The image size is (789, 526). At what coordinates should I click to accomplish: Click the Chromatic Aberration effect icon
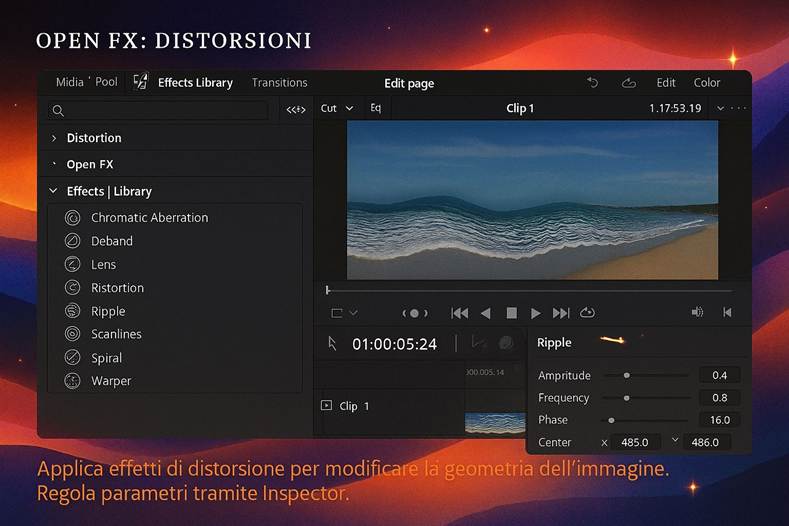(x=72, y=217)
